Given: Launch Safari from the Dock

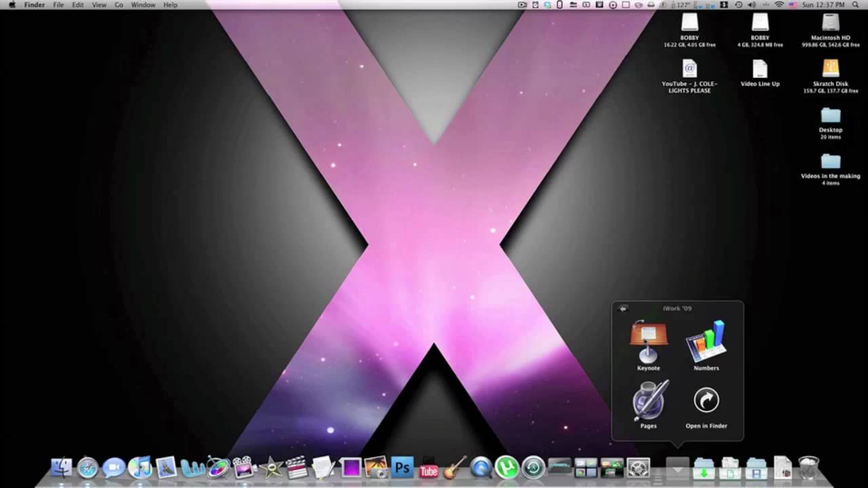Looking at the screenshot, I should click(x=87, y=468).
